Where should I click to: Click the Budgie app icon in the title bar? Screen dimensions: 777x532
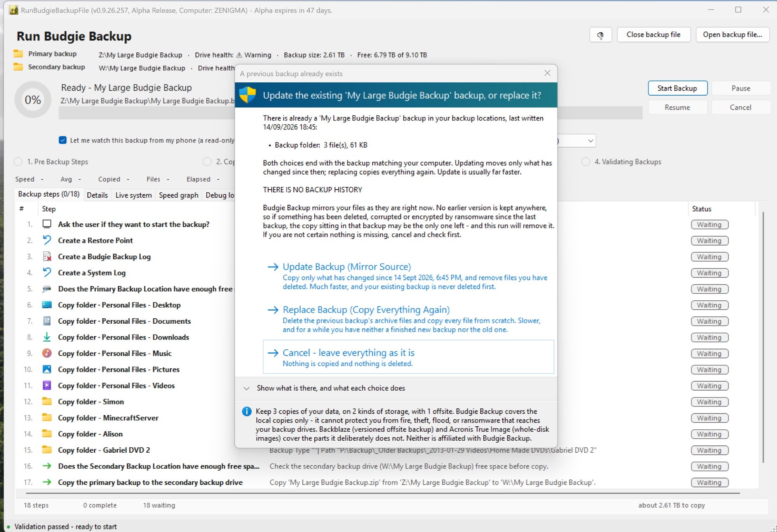pos(14,10)
